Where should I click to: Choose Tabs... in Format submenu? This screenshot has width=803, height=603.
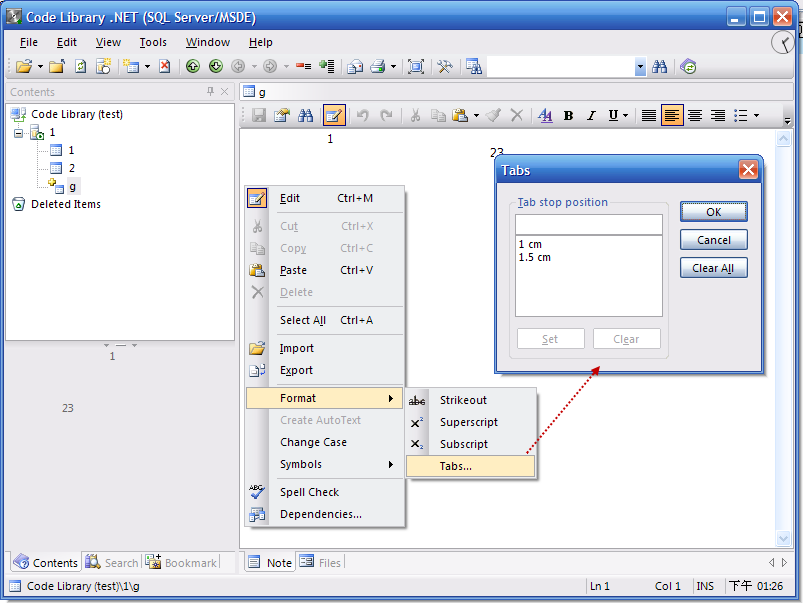tap(470, 466)
